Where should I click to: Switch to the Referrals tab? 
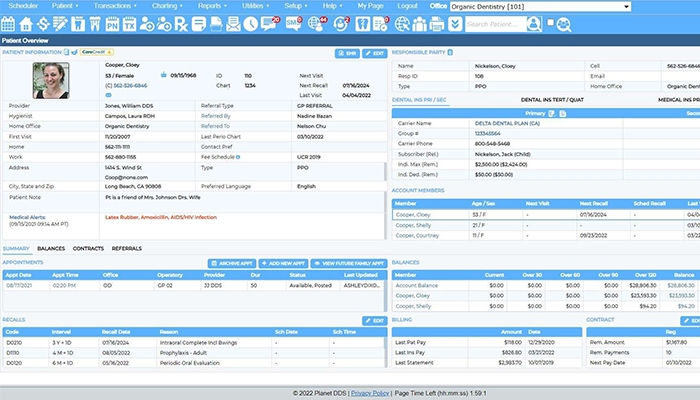coord(126,248)
